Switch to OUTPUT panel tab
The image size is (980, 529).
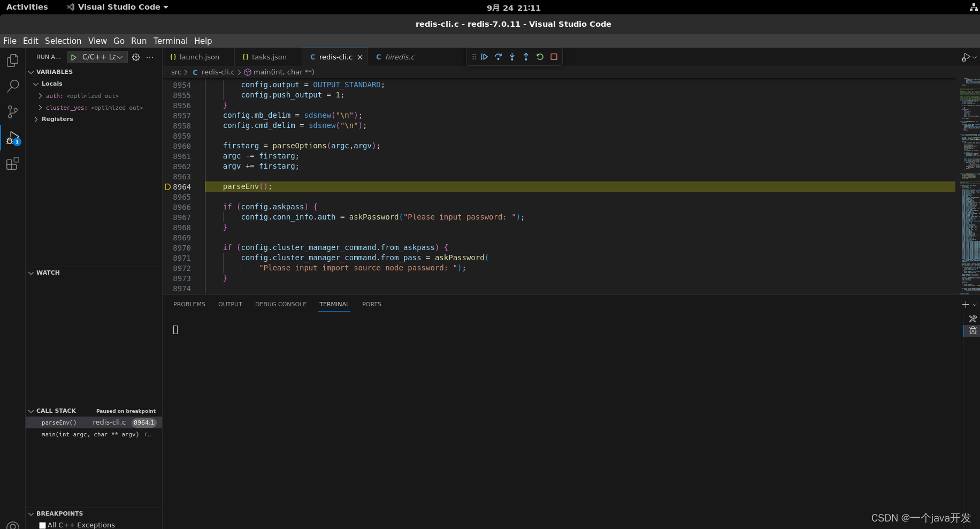(x=230, y=304)
